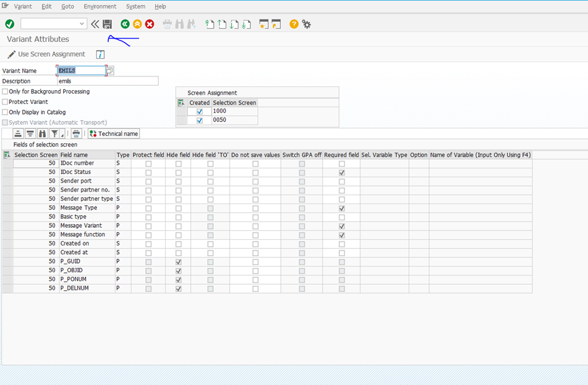Open the Environment menu
Viewport: 588px width, 385px height.
coord(100,6)
